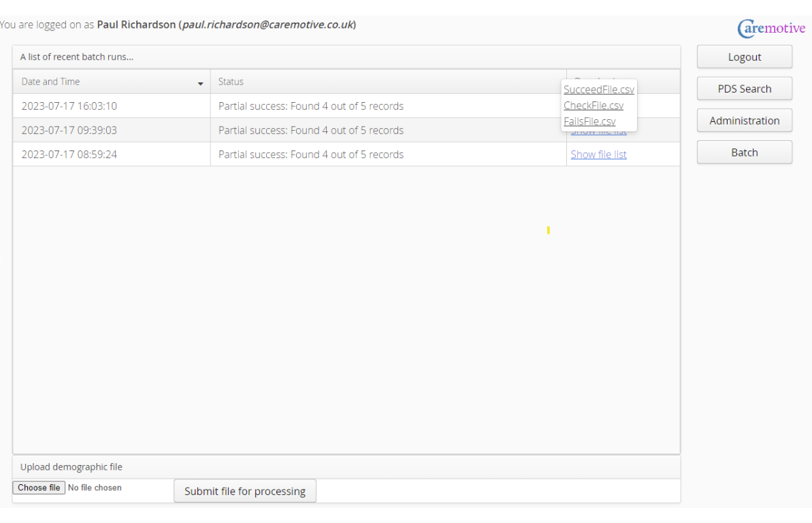
Task: Click Choose file to pick a demographic file
Action: pyautogui.click(x=38, y=488)
